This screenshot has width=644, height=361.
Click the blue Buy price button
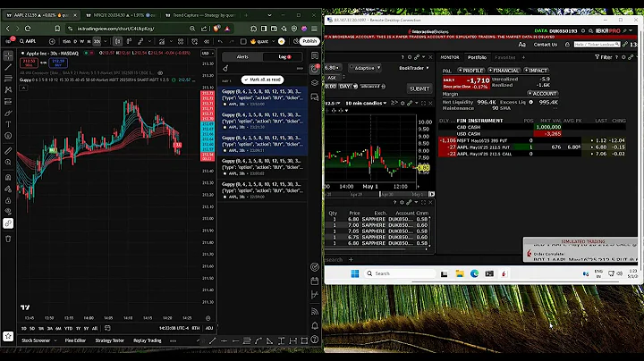point(58,63)
